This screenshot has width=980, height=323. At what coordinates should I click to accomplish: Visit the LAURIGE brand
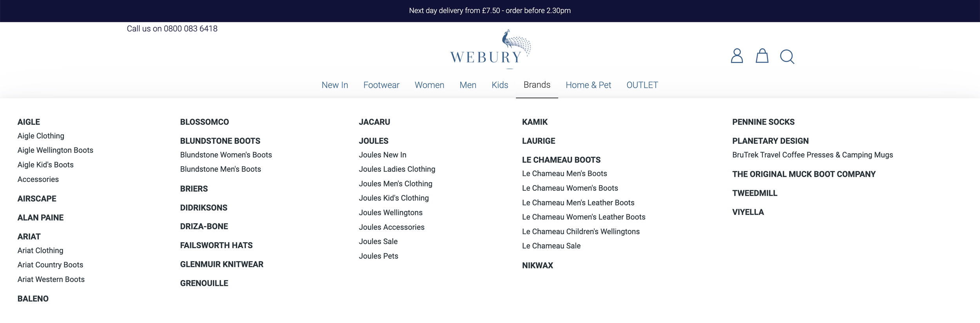point(539,141)
